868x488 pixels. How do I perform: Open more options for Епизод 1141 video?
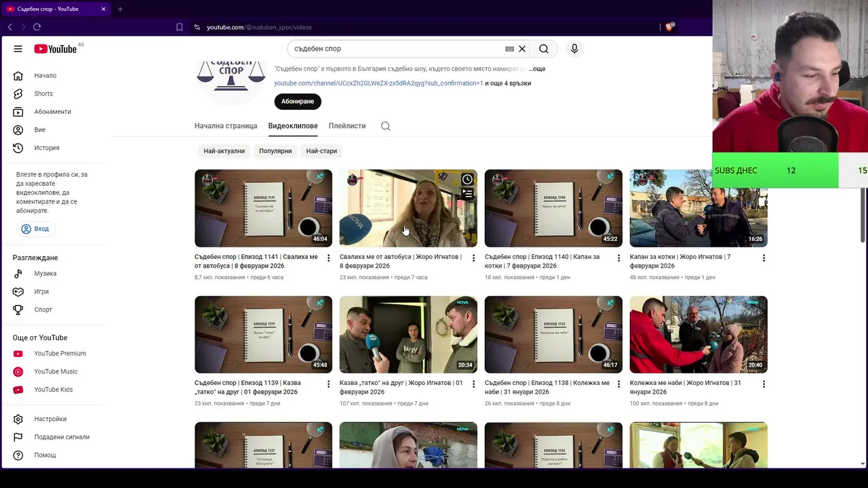pos(328,258)
